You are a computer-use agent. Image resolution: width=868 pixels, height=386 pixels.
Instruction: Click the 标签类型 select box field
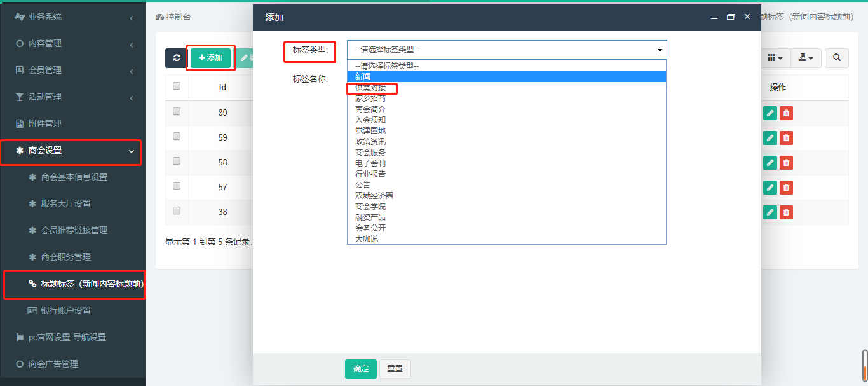click(506, 50)
